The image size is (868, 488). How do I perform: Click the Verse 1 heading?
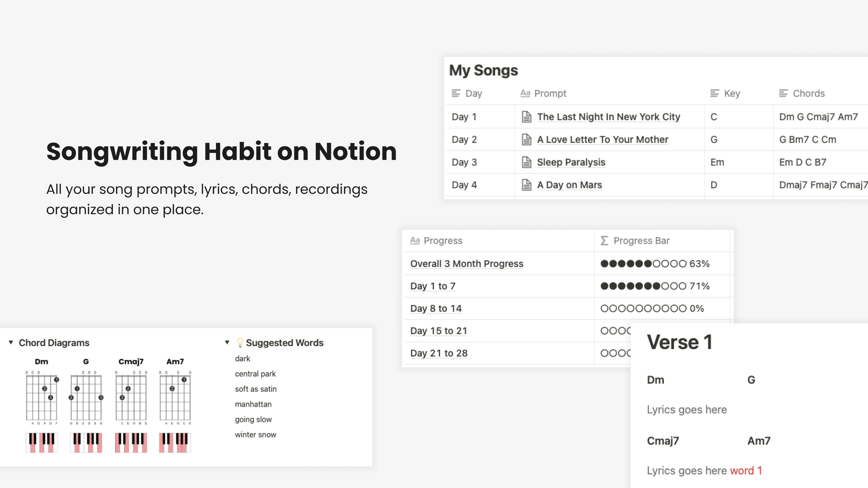tap(679, 342)
